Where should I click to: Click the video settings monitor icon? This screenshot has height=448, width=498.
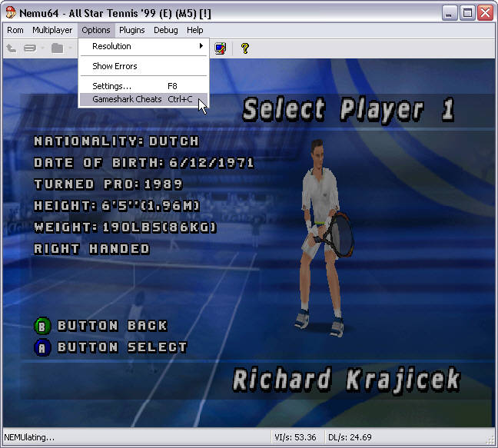point(220,48)
